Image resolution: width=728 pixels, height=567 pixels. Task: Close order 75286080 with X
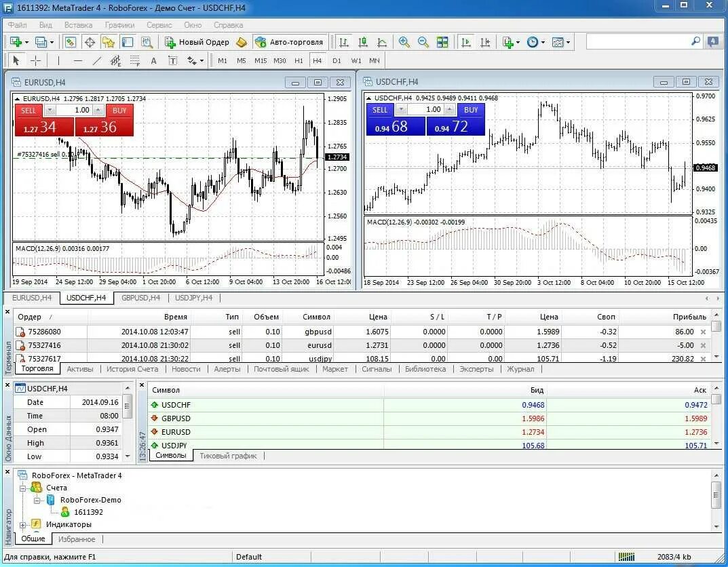(x=703, y=332)
